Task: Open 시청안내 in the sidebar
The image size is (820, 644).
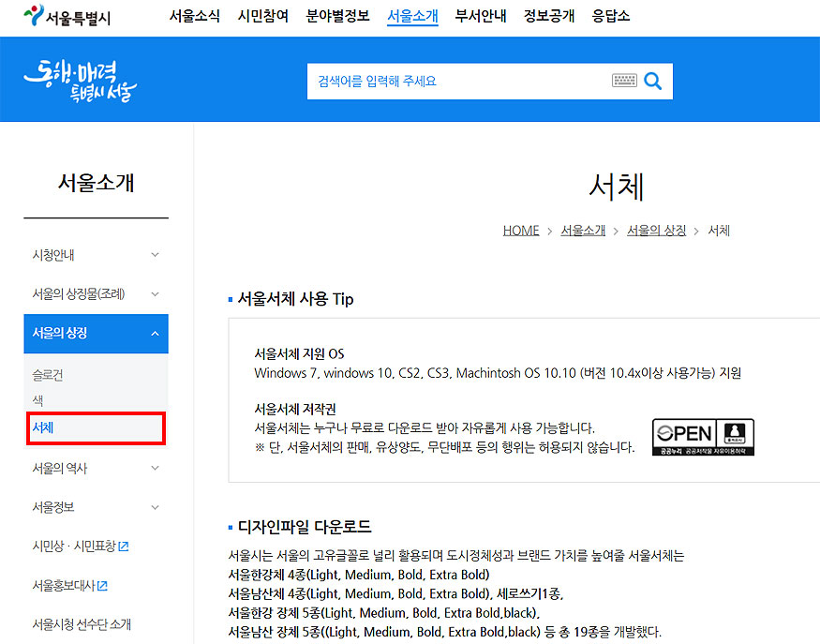Action: click(53, 255)
